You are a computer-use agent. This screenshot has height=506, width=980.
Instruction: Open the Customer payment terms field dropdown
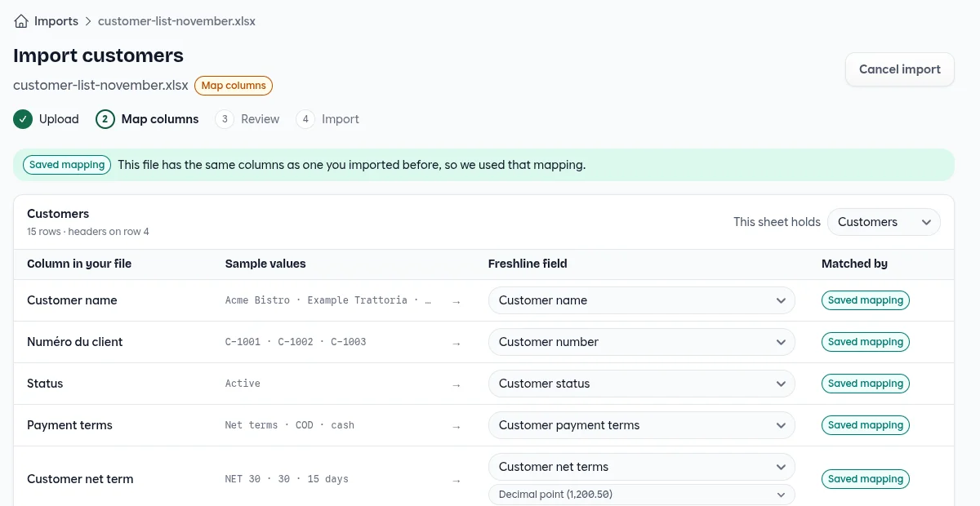(x=642, y=425)
